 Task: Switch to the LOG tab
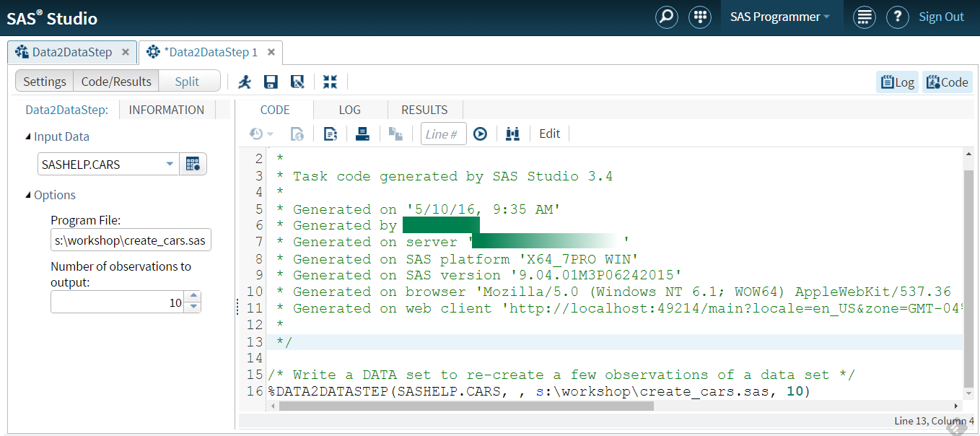(350, 110)
